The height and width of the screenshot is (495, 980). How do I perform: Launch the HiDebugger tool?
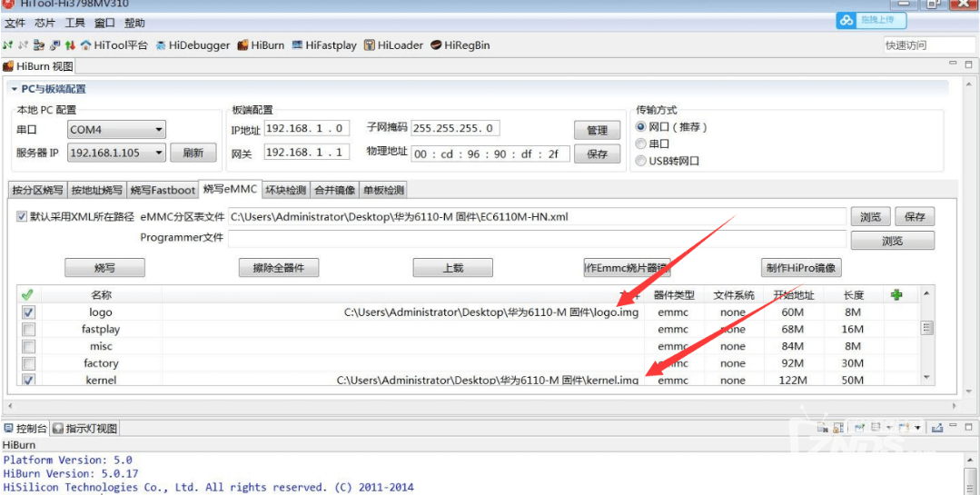point(193,45)
